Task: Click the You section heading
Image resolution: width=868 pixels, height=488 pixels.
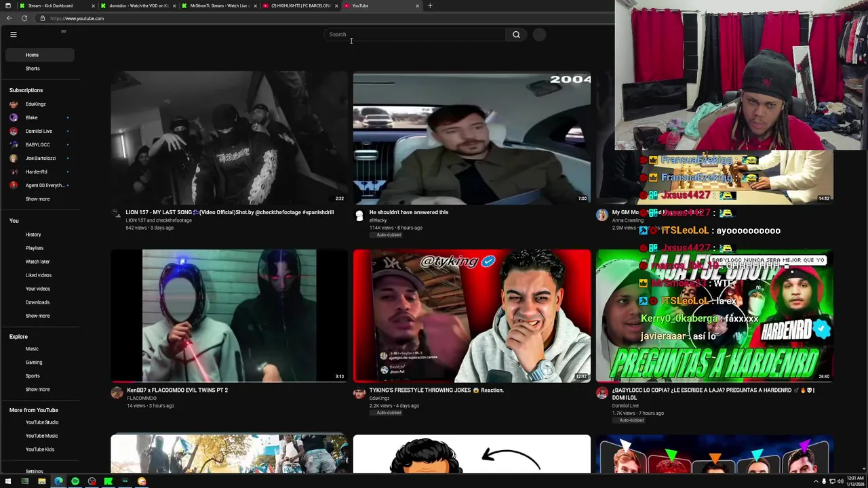Action: (14, 221)
